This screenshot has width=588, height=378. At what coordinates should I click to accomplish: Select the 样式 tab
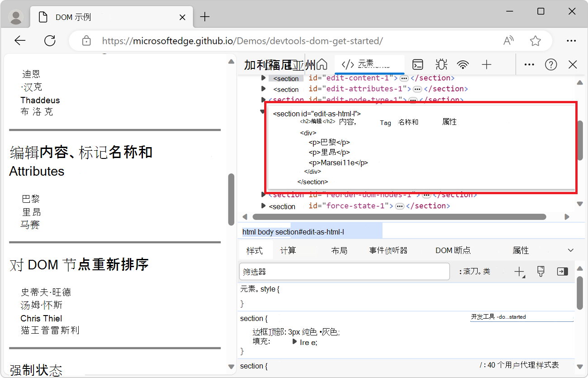pos(255,250)
